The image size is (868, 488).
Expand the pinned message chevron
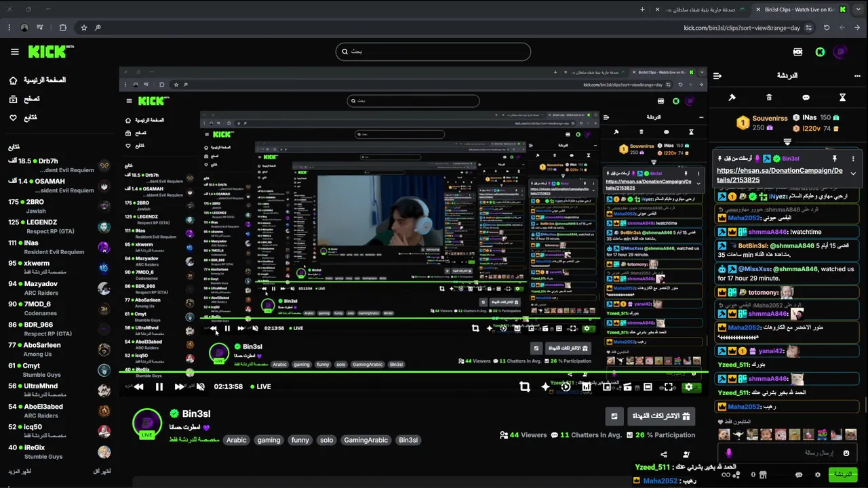(x=853, y=174)
